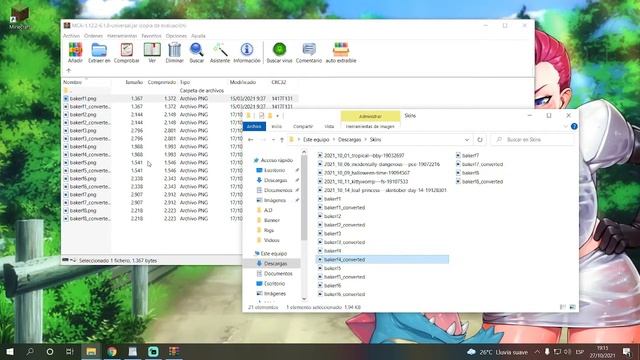Image resolution: width=640 pixels, height=360 pixels.
Task: Click the Eliminar trash can icon
Action: click(x=174, y=53)
